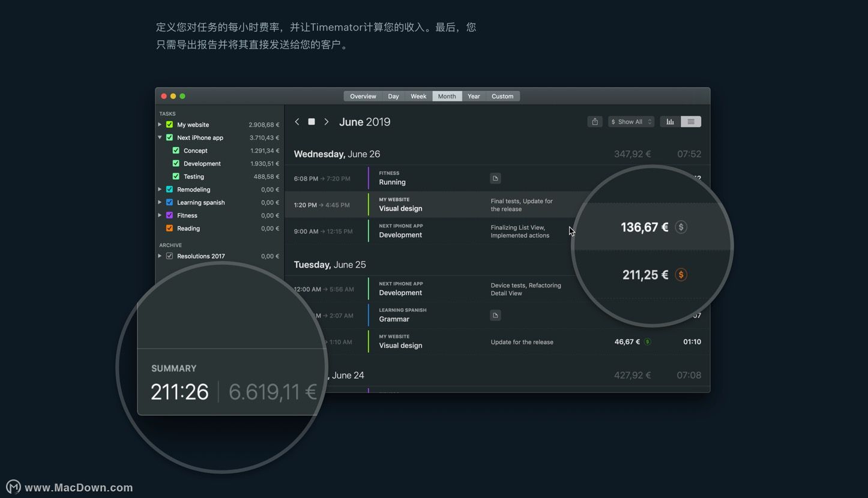Uncheck the Development subtask checkbox
Viewport: 868px width, 498px height.
click(176, 163)
